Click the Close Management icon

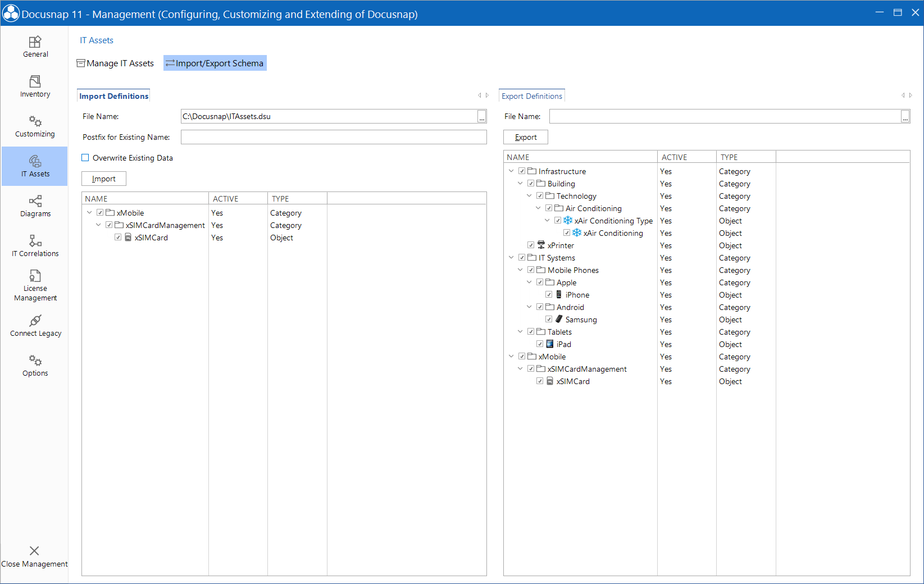coord(34,551)
